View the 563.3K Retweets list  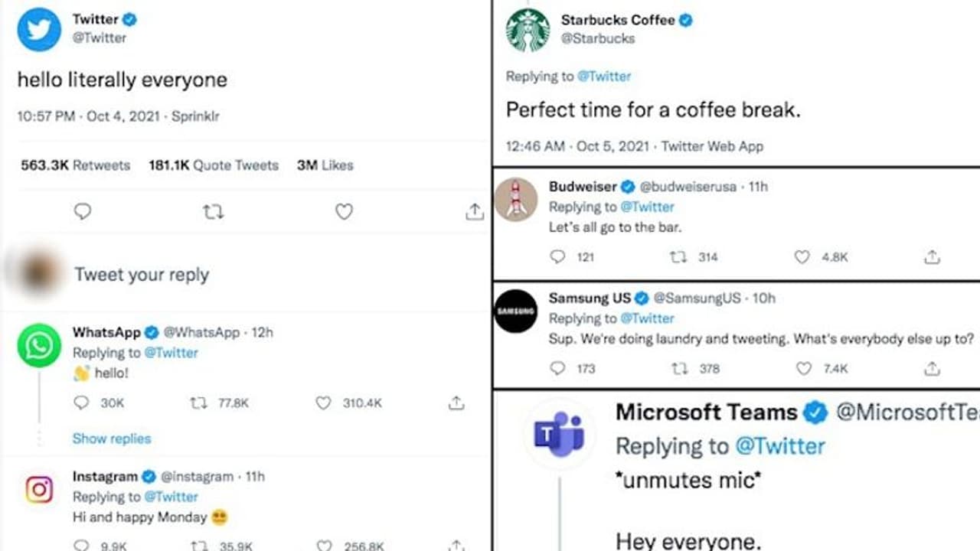[x=74, y=165]
